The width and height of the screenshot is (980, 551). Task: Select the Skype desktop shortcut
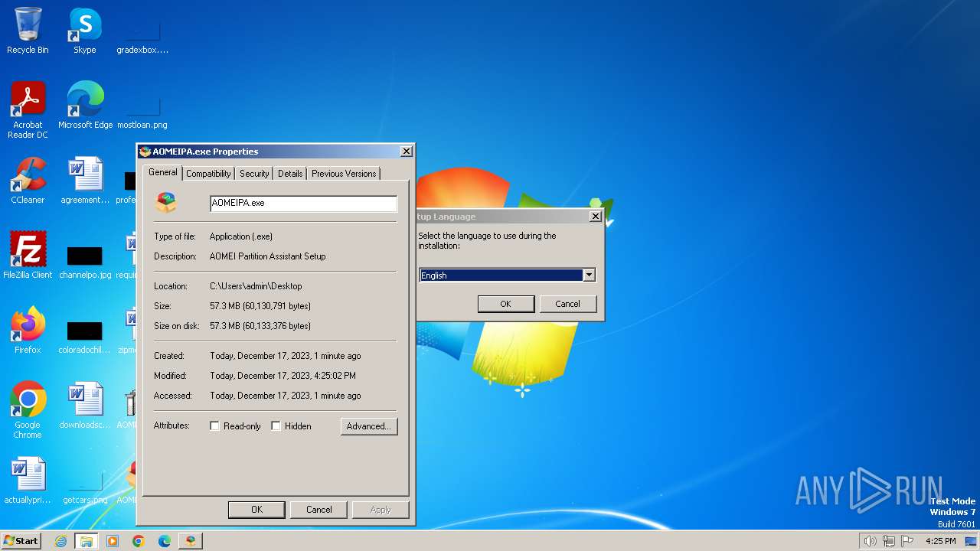(x=84, y=31)
